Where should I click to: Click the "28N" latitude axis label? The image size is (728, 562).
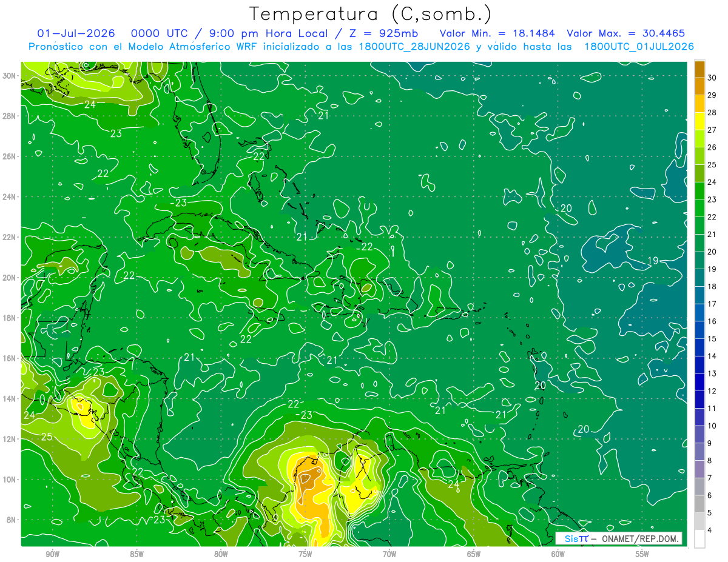pyautogui.click(x=10, y=116)
